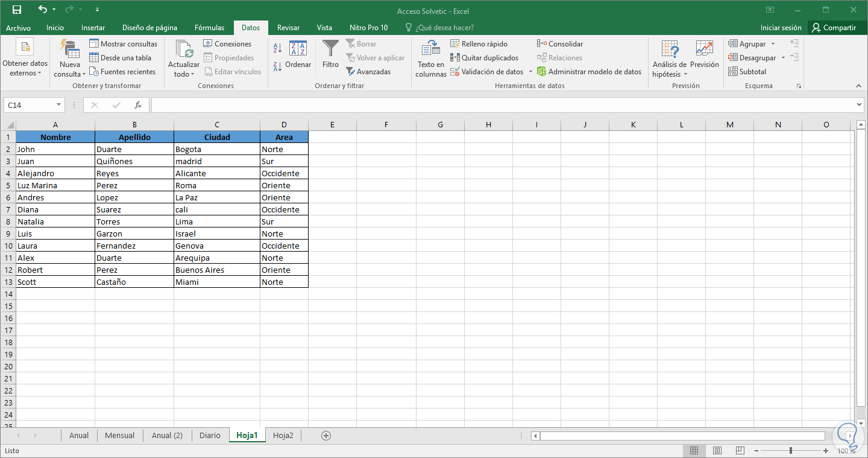Switch to Normal view in status bar
Image resolution: width=868 pixels, height=458 pixels.
694,451
